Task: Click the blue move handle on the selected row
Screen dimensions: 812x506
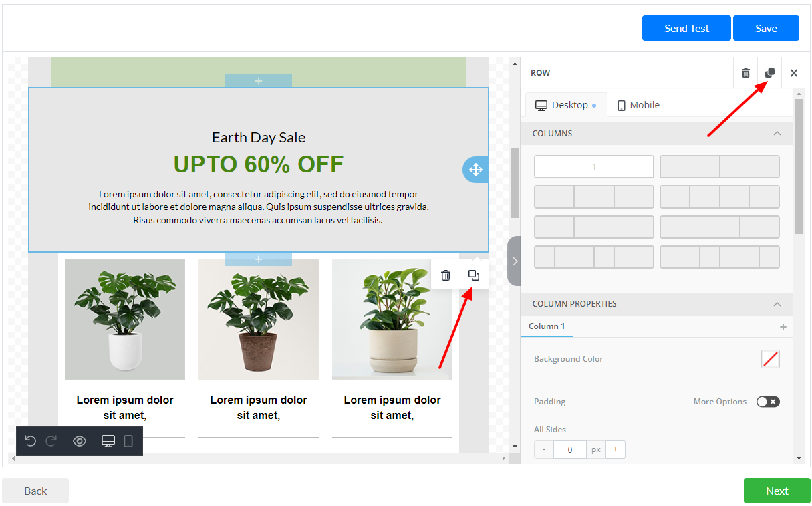Action: (475, 170)
